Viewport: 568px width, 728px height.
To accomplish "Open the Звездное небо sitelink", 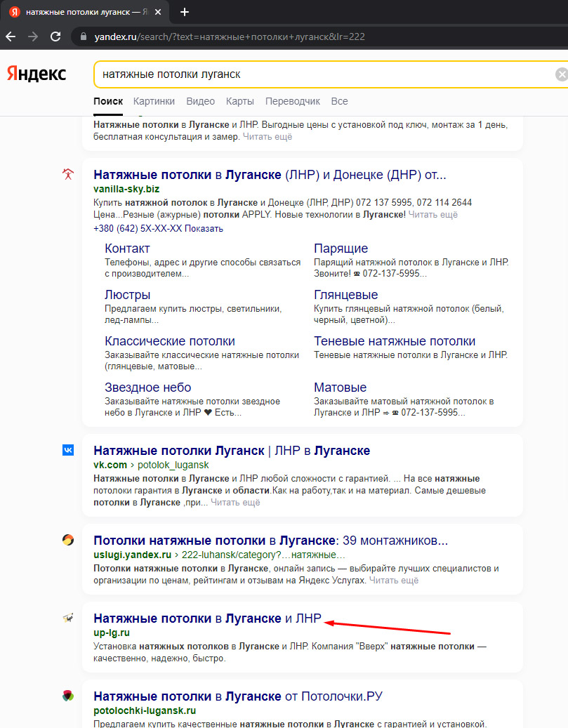I will click(147, 388).
